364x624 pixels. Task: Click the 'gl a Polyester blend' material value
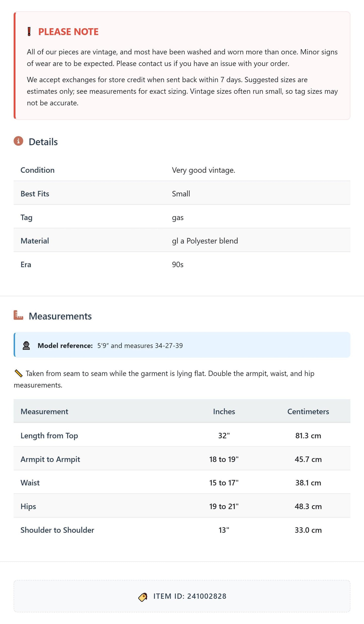click(x=205, y=241)
